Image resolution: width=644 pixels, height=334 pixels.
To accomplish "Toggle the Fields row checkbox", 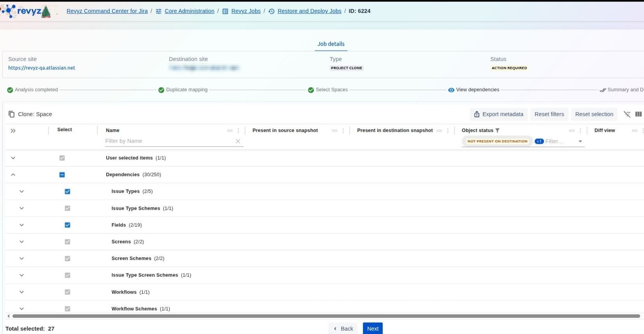I will [67, 225].
